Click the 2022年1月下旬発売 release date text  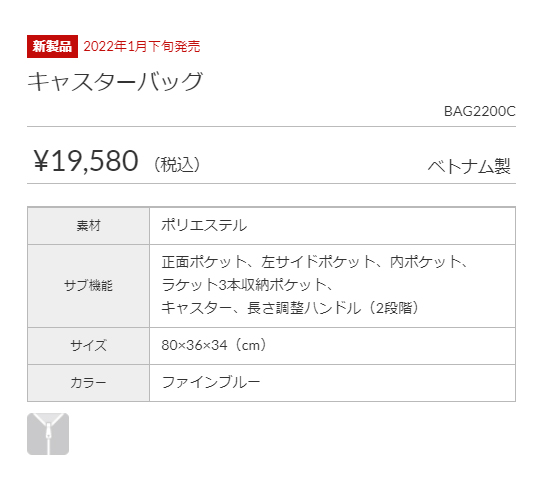coord(142,46)
